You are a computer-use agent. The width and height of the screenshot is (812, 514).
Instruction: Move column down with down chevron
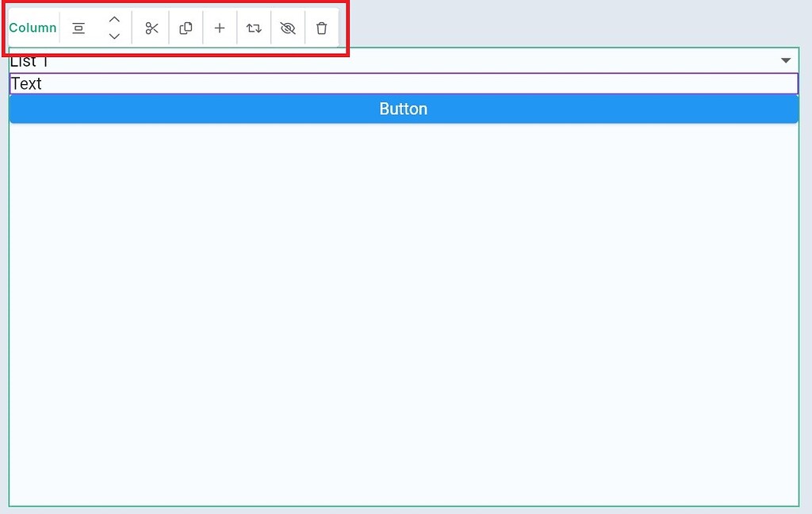[114, 36]
